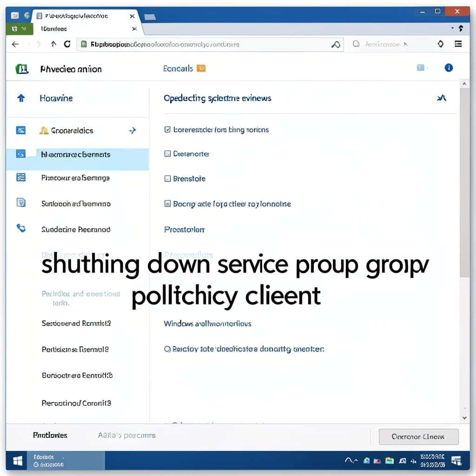The height and width of the screenshot is (476, 476).
Task: Click the up arrow icon beside Hotavine
Action: pos(21,98)
